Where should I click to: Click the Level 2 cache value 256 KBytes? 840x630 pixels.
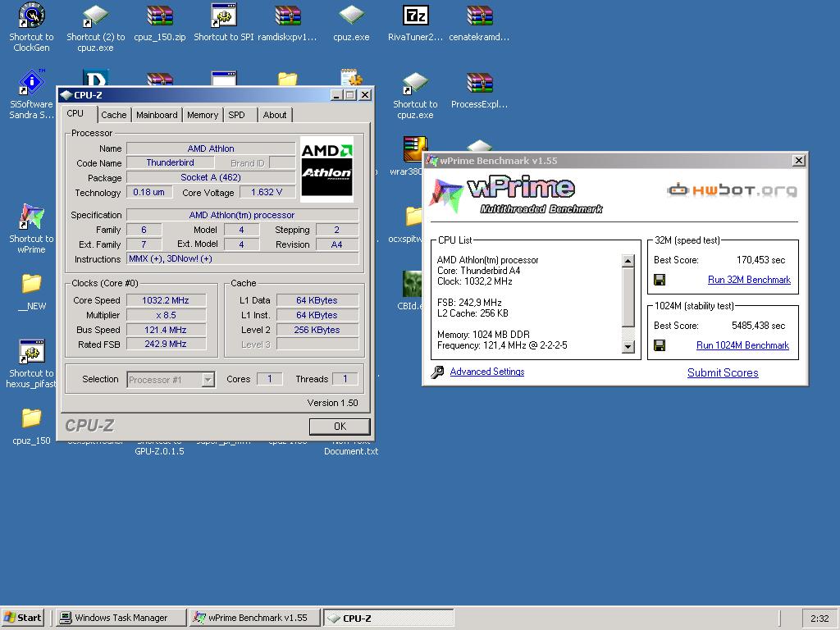(317, 330)
